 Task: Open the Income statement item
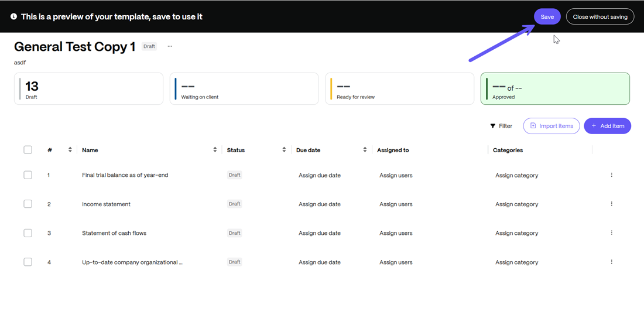tap(106, 204)
